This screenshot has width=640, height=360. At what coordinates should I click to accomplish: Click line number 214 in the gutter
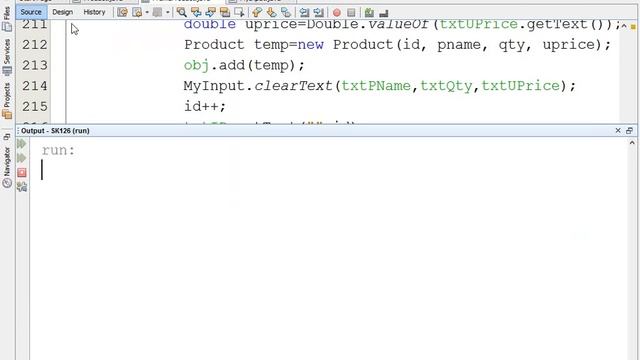[35, 86]
